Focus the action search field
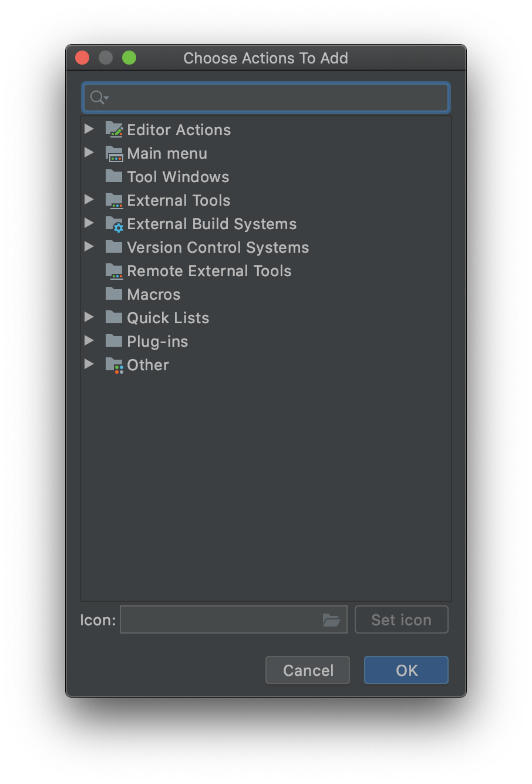The width and height of the screenshot is (532, 784). pyautogui.click(x=266, y=98)
